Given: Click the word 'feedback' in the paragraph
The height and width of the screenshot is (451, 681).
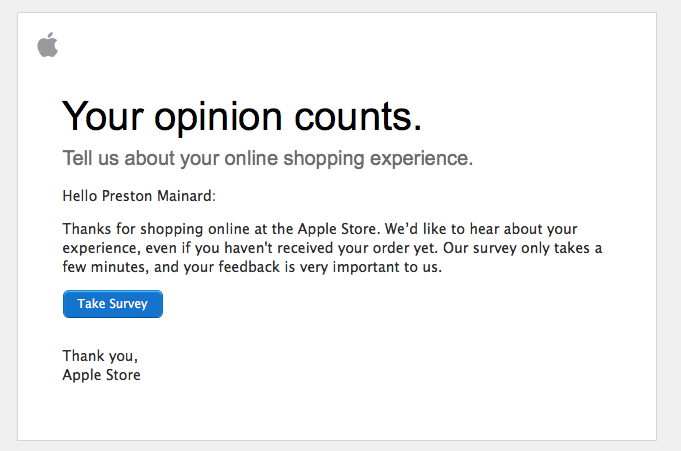Looking at the screenshot, I should coord(249,267).
